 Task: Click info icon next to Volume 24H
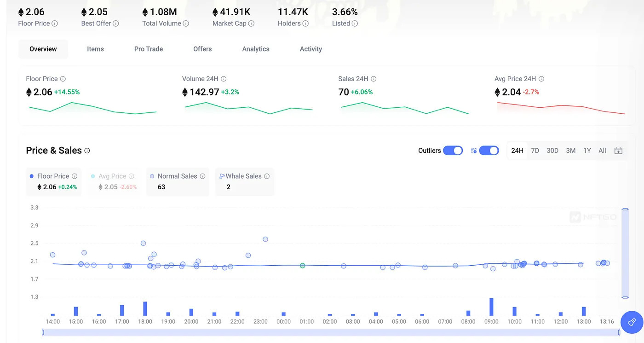[x=224, y=79]
